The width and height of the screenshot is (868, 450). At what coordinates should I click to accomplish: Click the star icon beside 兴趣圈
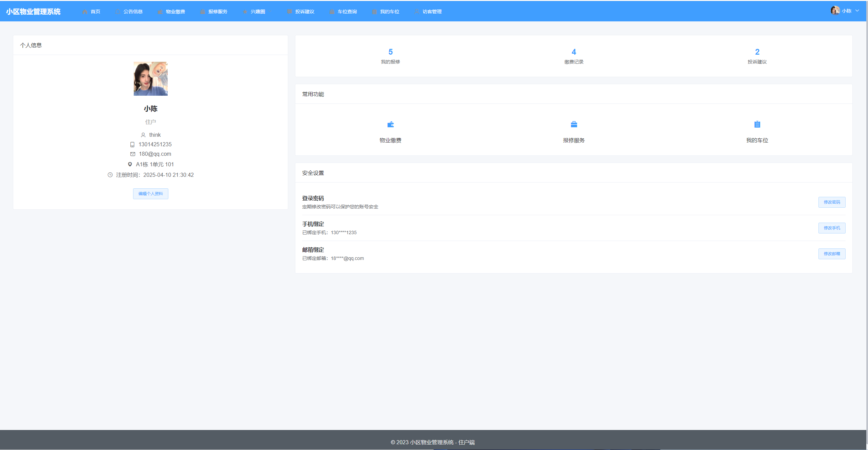(x=245, y=12)
